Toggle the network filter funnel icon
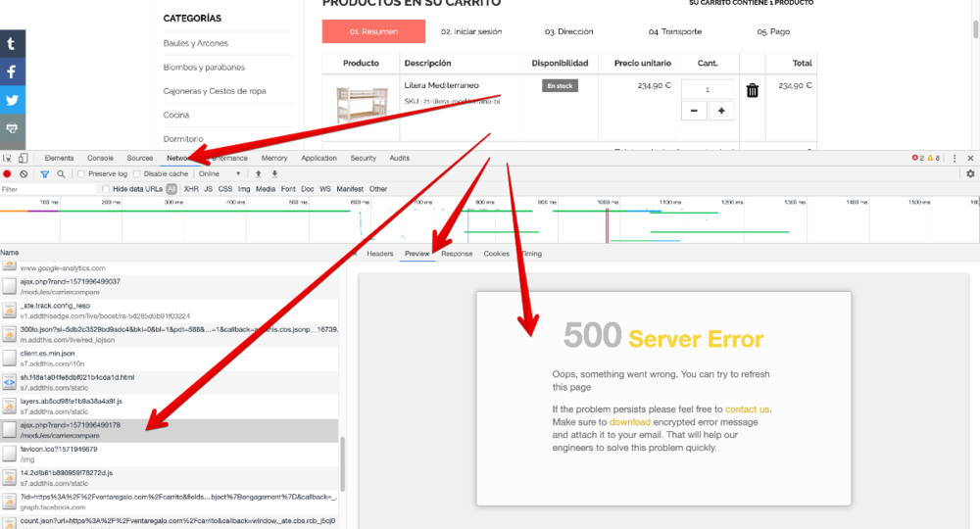 point(44,173)
